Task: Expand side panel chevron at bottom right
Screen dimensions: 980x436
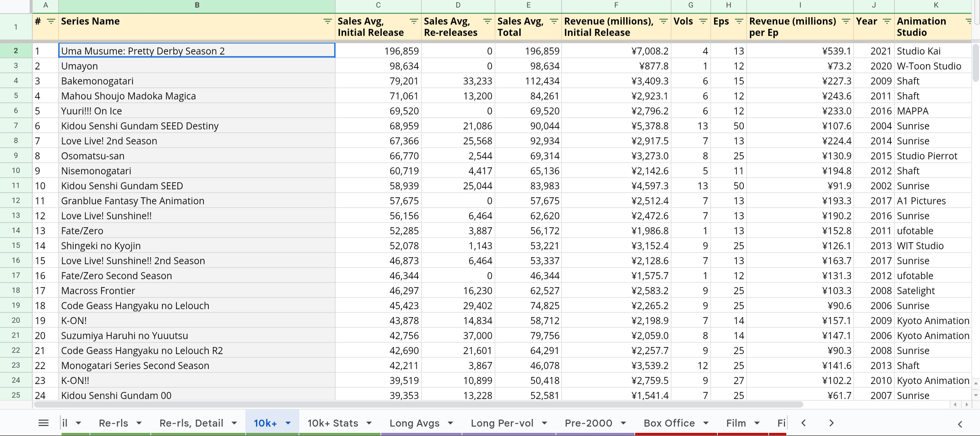Action: pos(960,424)
